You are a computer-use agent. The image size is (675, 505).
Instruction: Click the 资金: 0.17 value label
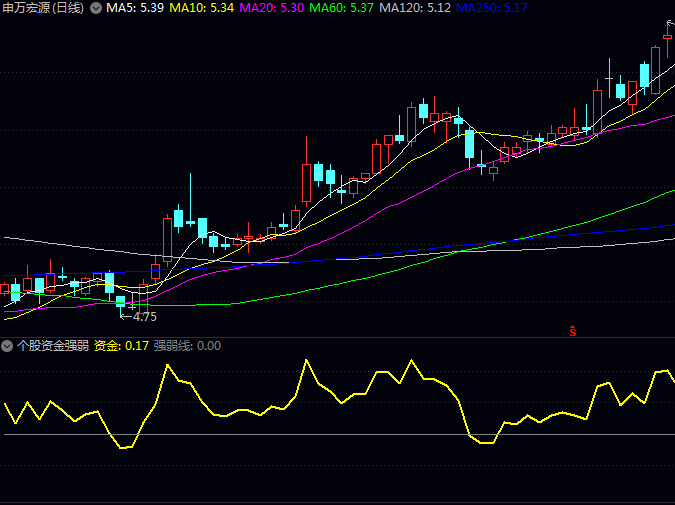click(x=121, y=346)
